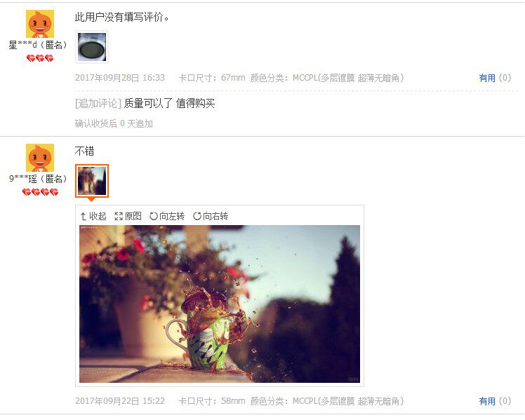525x420 pixels.
Task: Click the hearts rating under 星***d
Action: pos(40,58)
